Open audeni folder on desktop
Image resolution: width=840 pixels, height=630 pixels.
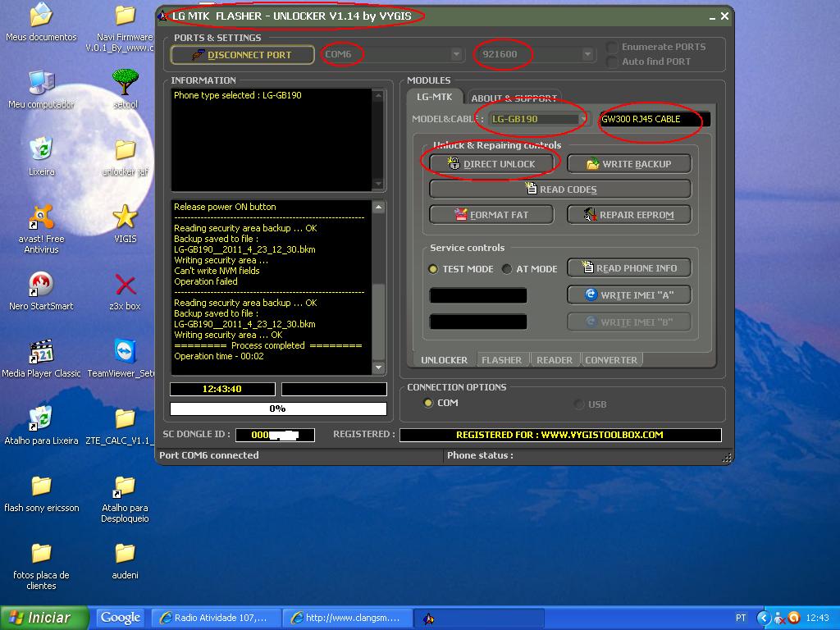click(125, 561)
